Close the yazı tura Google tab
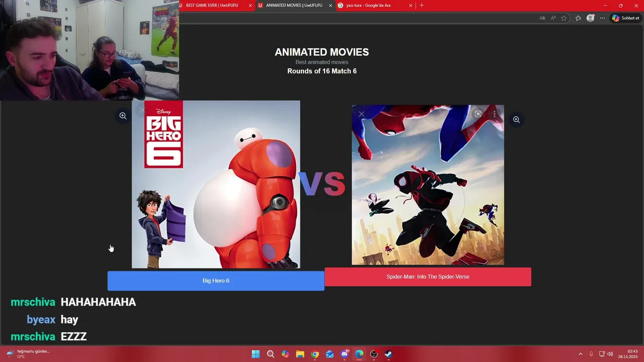 [x=411, y=6]
